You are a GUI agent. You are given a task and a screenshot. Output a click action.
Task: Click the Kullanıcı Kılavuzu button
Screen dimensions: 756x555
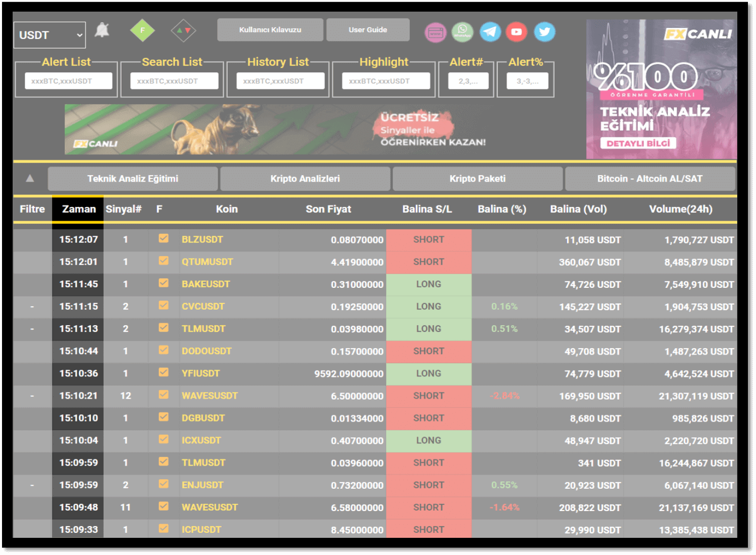click(x=270, y=30)
